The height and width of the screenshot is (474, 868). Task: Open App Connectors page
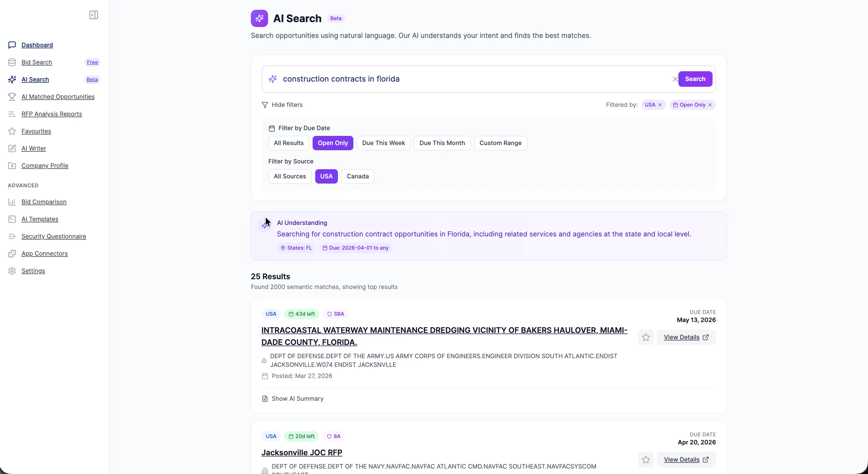[x=45, y=253]
